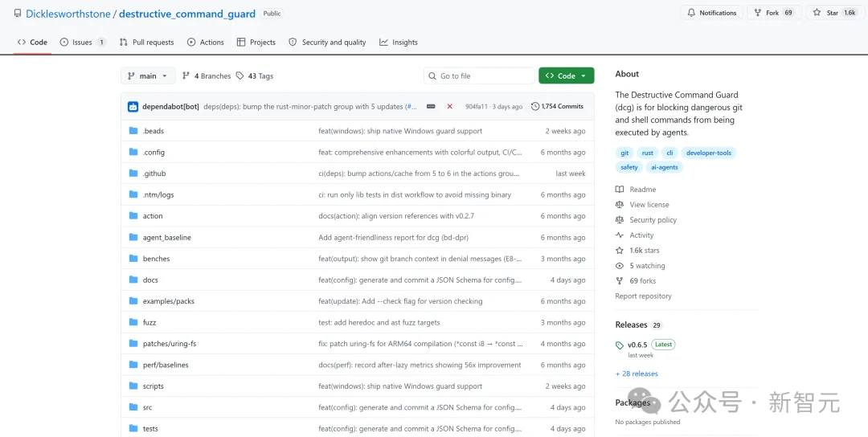
Task: Open the main branch dropdown
Action: 148,76
